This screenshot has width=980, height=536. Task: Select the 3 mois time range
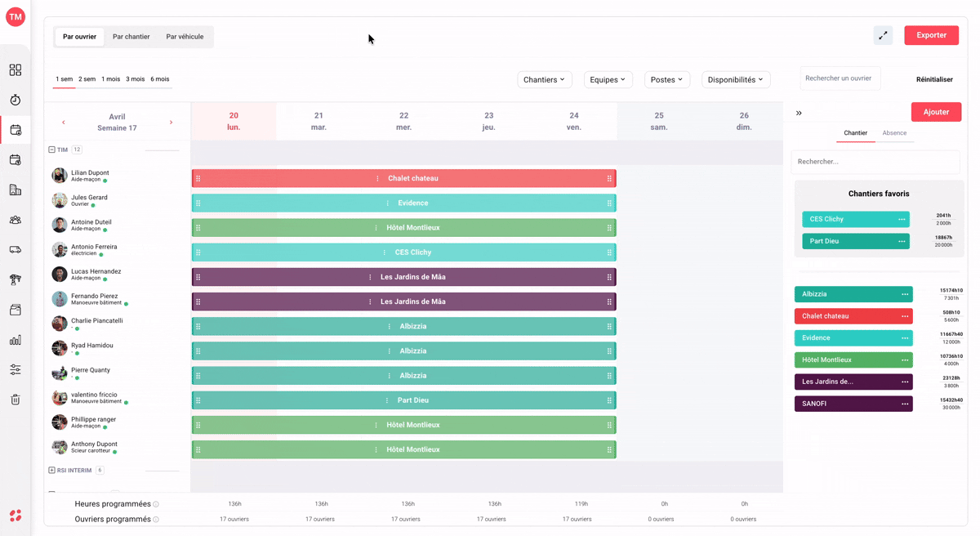136,79
